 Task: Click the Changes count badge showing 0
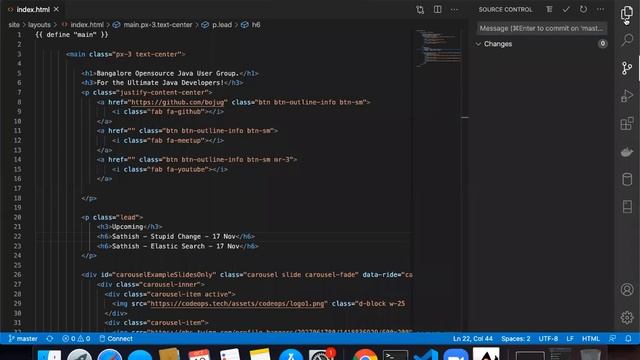(602, 44)
